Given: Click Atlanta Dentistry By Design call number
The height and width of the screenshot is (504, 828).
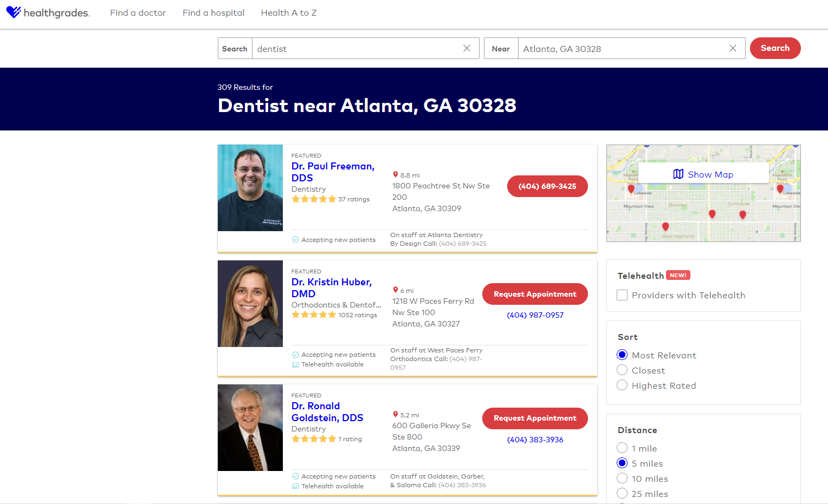Looking at the screenshot, I should [x=463, y=244].
